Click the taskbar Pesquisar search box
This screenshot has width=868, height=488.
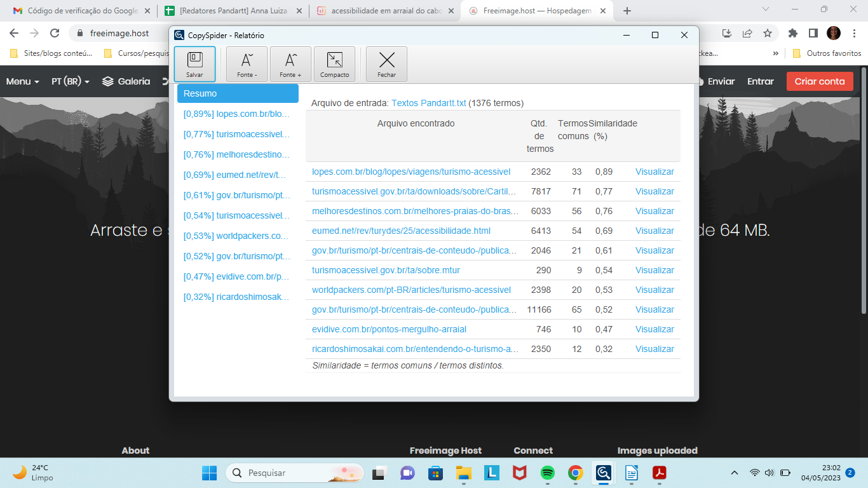pos(295,473)
